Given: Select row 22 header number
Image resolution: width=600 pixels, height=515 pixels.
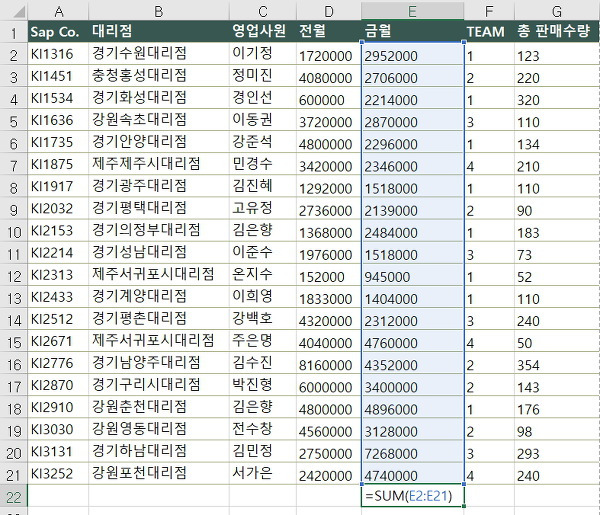Looking at the screenshot, I should coord(14,497).
